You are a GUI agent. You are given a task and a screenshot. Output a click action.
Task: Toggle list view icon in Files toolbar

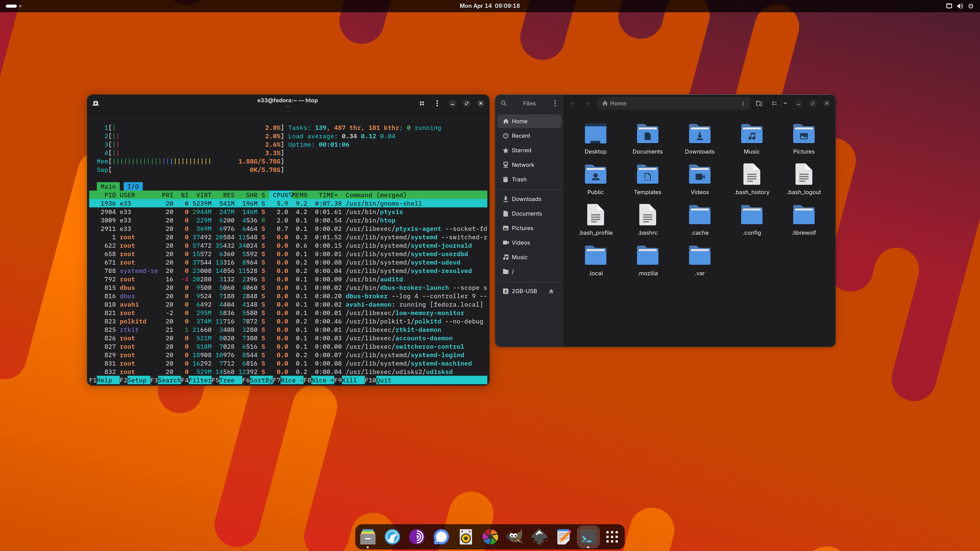[774, 103]
